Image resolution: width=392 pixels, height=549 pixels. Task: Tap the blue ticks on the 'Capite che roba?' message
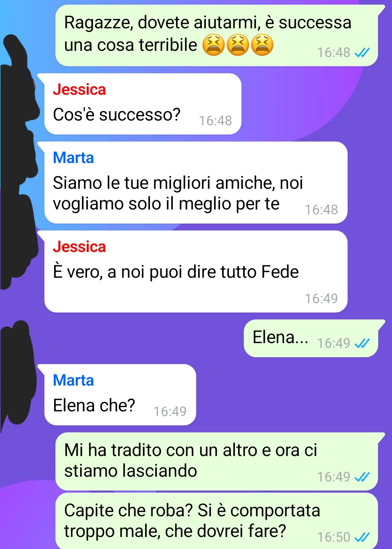pos(362,537)
